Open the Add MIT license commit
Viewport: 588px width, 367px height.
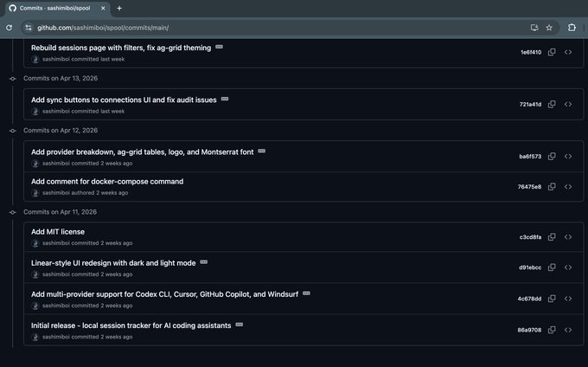click(x=58, y=232)
